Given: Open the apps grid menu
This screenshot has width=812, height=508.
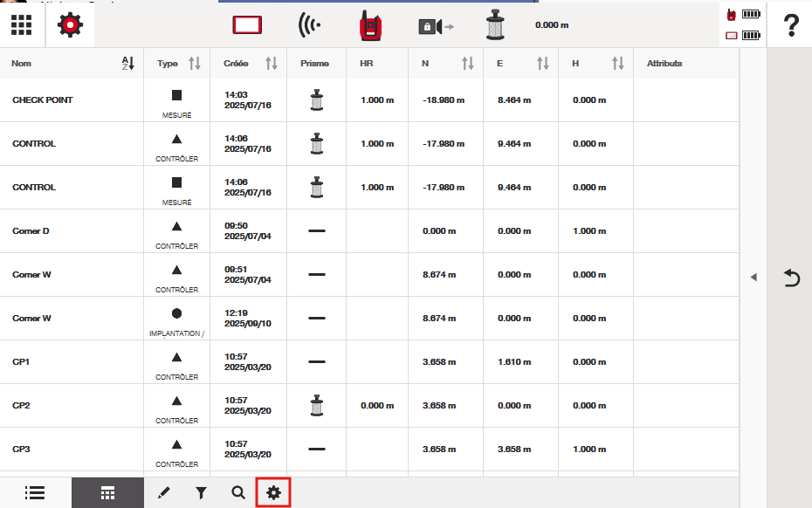Looking at the screenshot, I should click(22, 25).
